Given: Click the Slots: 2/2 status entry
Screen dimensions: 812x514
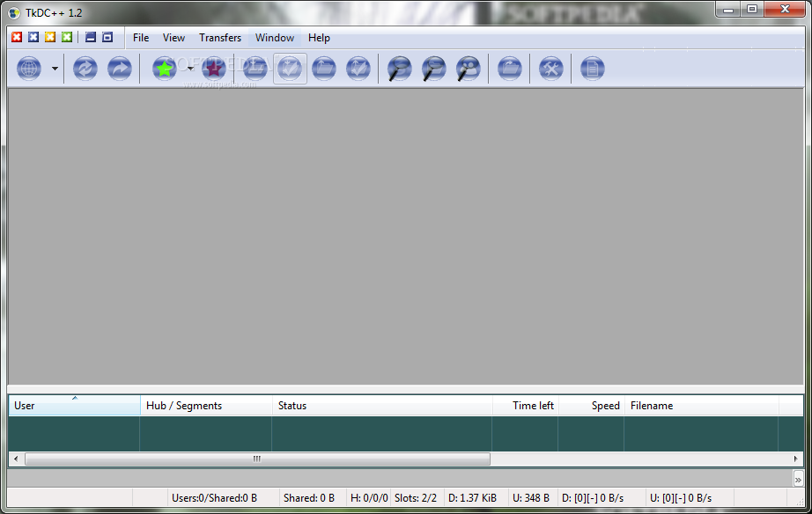Looking at the screenshot, I should [x=416, y=498].
